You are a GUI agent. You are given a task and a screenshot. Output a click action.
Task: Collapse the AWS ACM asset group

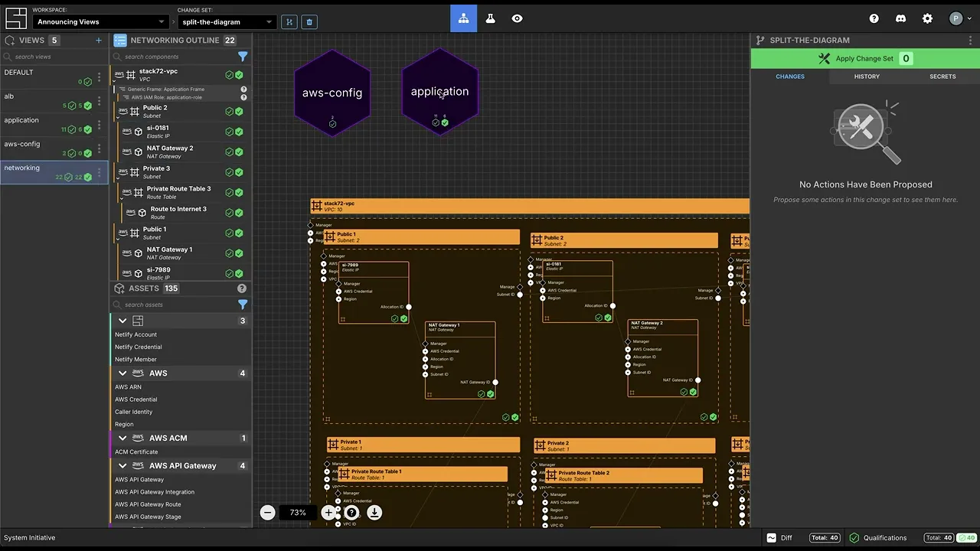(x=122, y=438)
